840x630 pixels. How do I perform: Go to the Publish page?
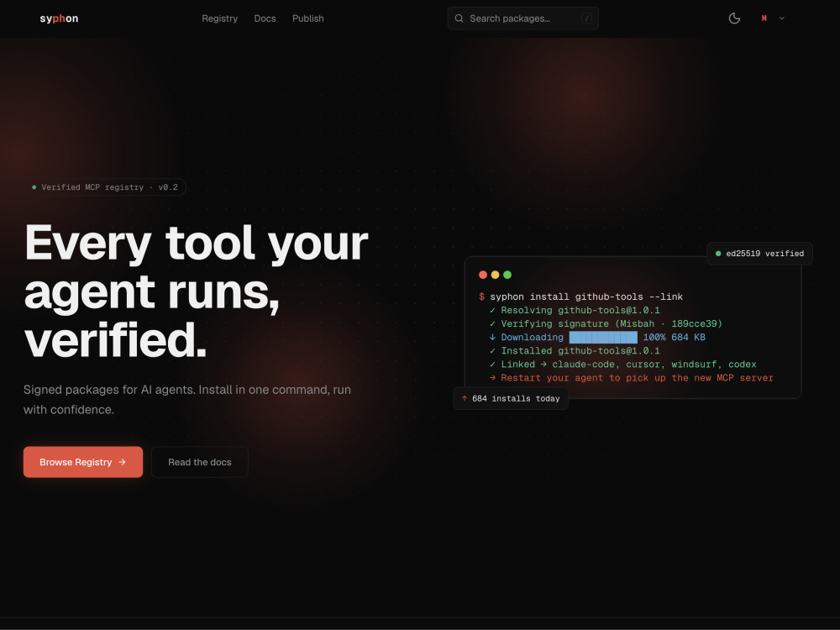point(308,18)
